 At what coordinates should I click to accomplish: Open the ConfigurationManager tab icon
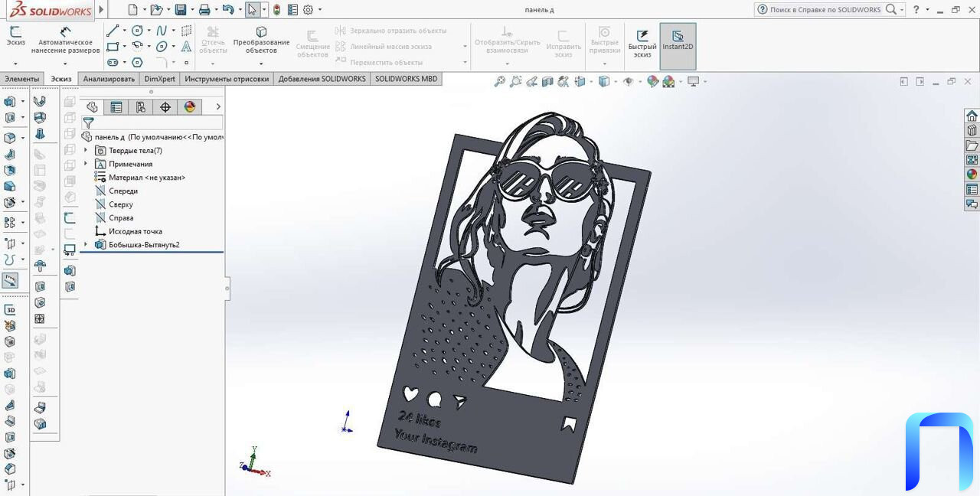click(x=141, y=107)
